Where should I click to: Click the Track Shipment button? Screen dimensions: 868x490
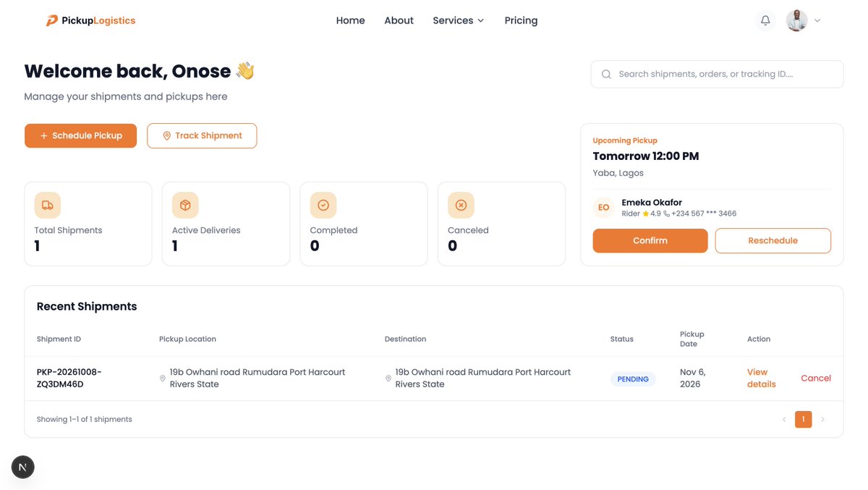[202, 135]
